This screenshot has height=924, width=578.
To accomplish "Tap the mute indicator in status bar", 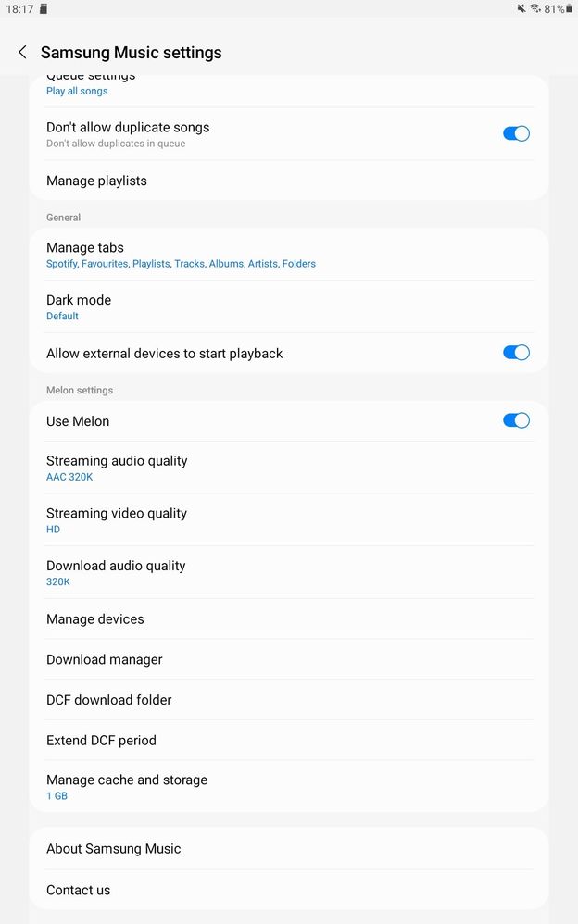I will [521, 8].
